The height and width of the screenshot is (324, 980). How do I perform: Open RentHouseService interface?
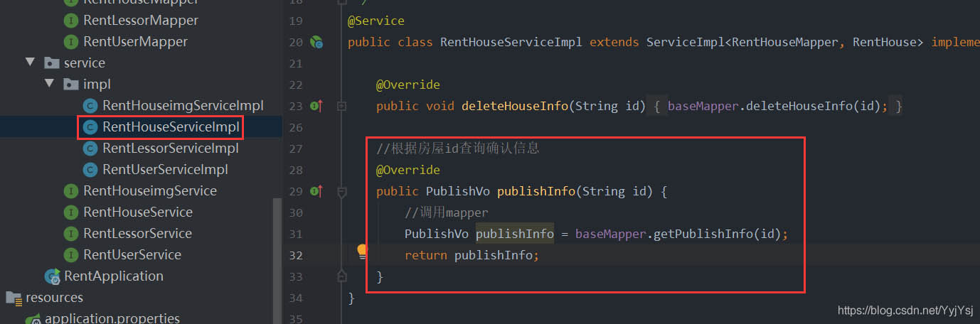click(x=138, y=212)
